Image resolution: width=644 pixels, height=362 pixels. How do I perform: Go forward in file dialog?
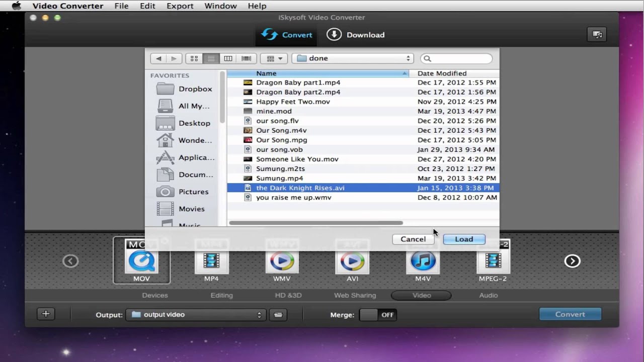click(174, 58)
